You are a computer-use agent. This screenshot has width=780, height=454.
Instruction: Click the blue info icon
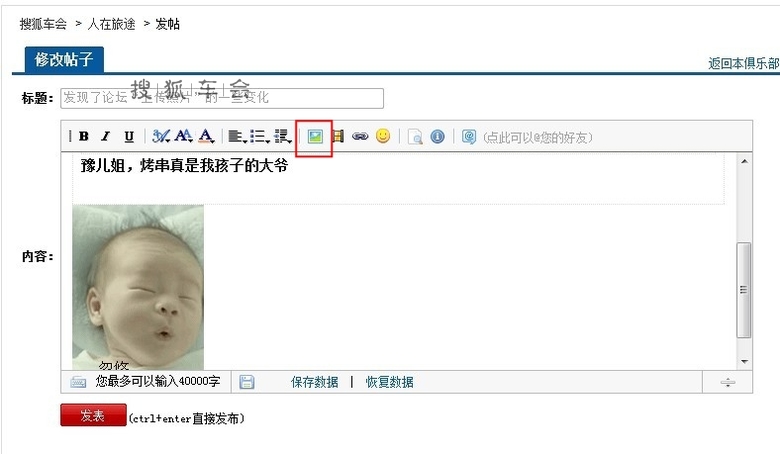coord(437,136)
